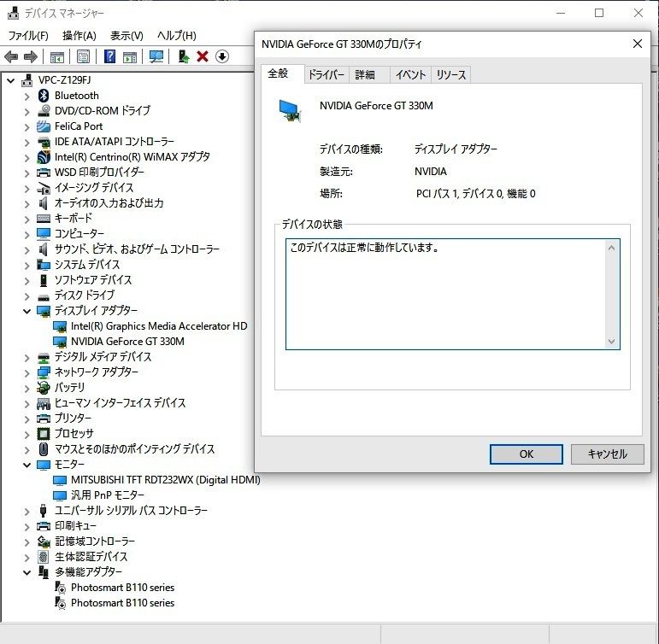Image resolution: width=659 pixels, height=644 pixels.
Task: Select the プロセッサ processor icon
Action: (44, 433)
